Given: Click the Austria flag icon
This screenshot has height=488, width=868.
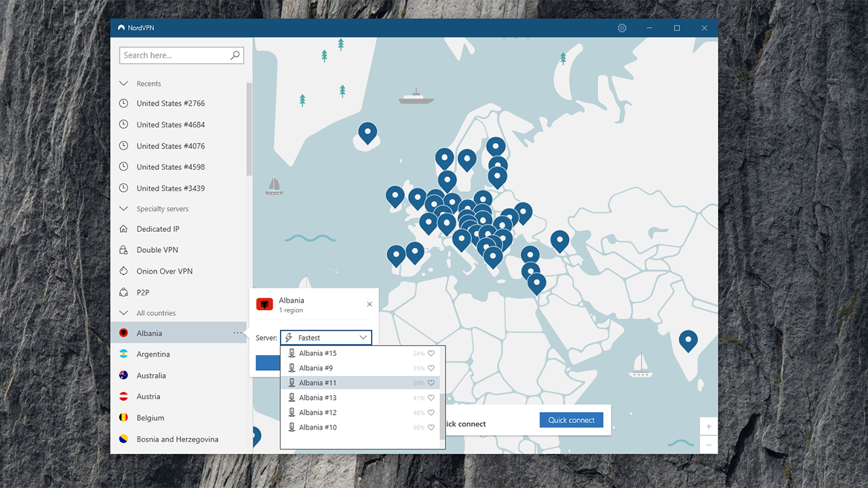Looking at the screenshot, I should tap(123, 396).
